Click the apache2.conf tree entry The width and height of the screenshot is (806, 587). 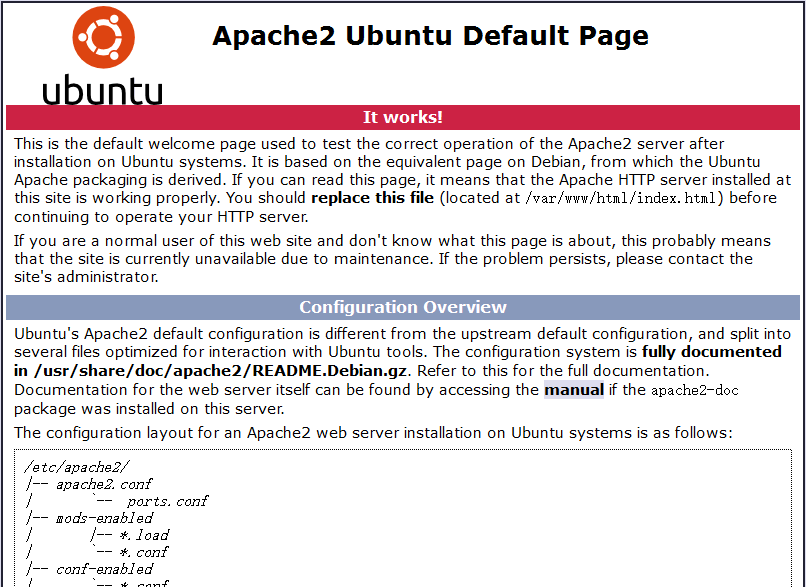[x=104, y=484]
